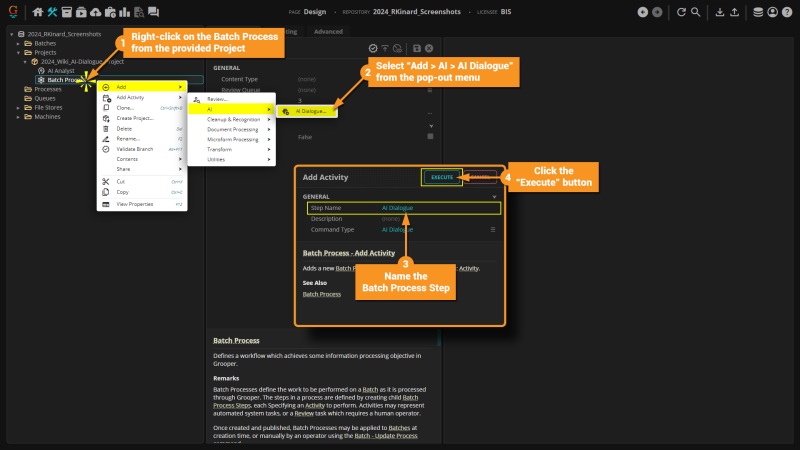Open the Home page icon
The width and height of the screenshot is (800, 450).
(x=37, y=12)
